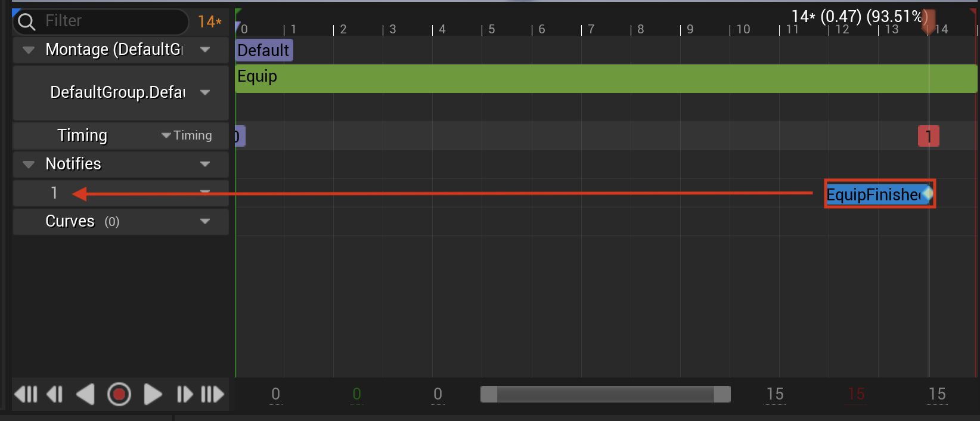Viewport: 980px width, 421px height.
Task: Select the EquipFinished notify on the timeline
Action: (x=880, y=194)
